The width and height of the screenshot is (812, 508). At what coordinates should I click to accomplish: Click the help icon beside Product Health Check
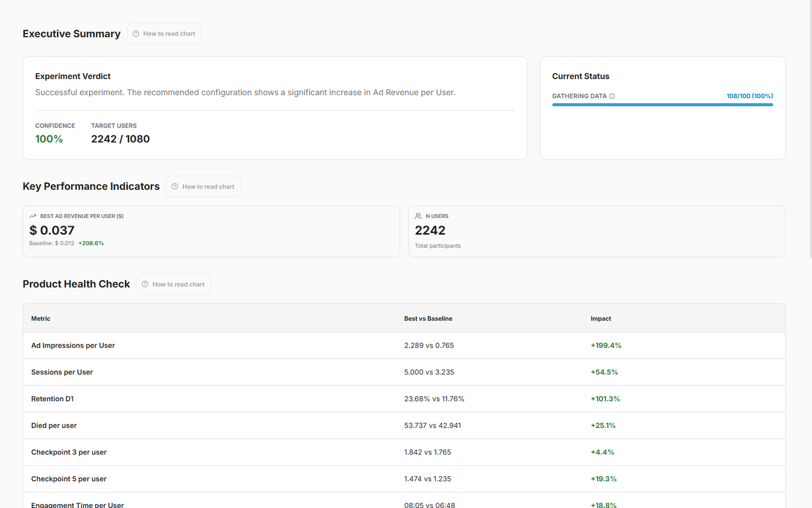[145, 284]
